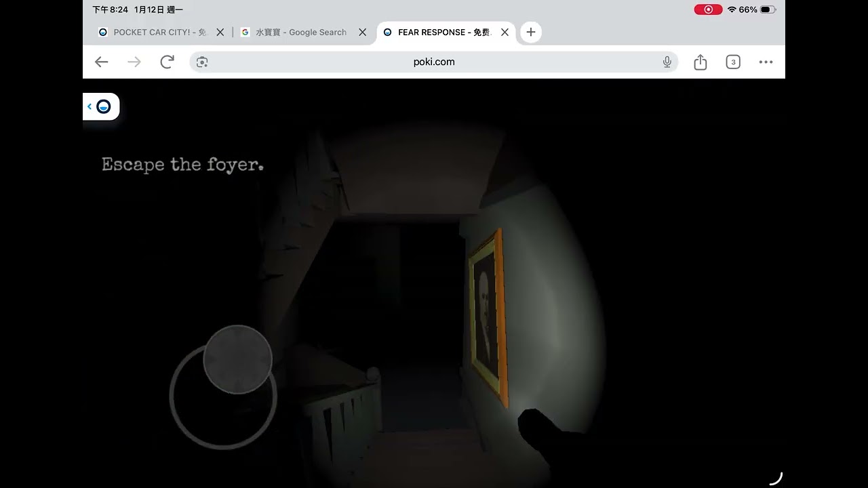Go back using the browser back arrow

[x=102, y=62]
